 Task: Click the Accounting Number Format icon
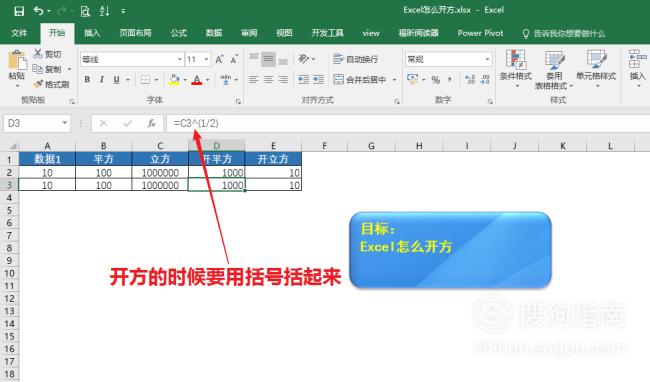coord(413,79)
